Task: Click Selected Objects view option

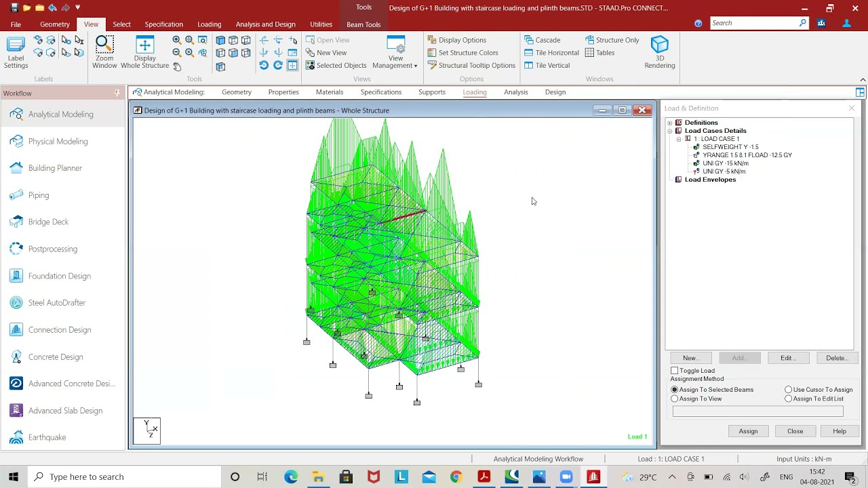Action: click(336, 66)
